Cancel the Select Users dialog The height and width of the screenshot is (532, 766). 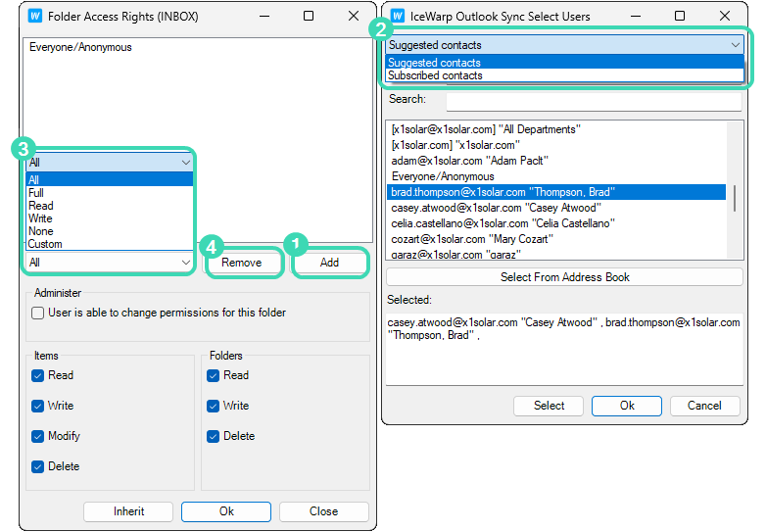click(704, 406)
